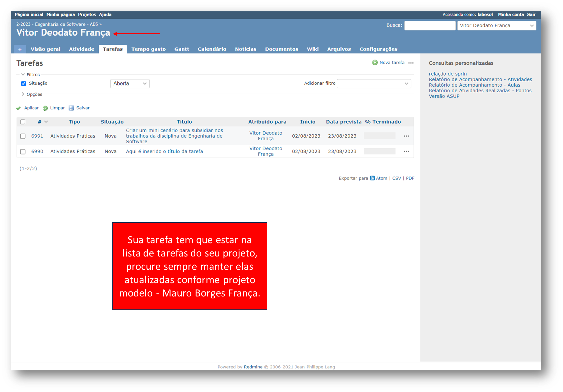This screenshot has height=392, width=563.
Task: Click the Salvar floppy disk icon
Action: (x=71, y=108)
